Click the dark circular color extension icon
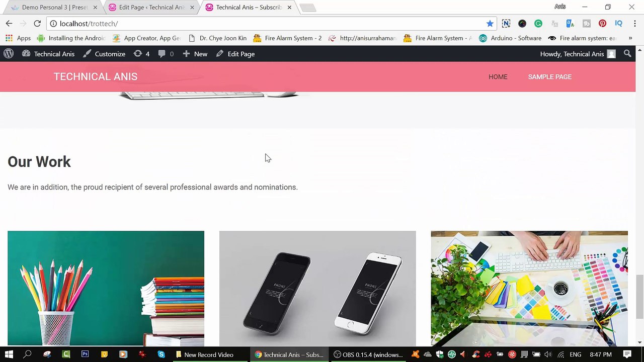The height and width of the screenshot is (362, 644). pyautogui.click(x=522, y=24)
